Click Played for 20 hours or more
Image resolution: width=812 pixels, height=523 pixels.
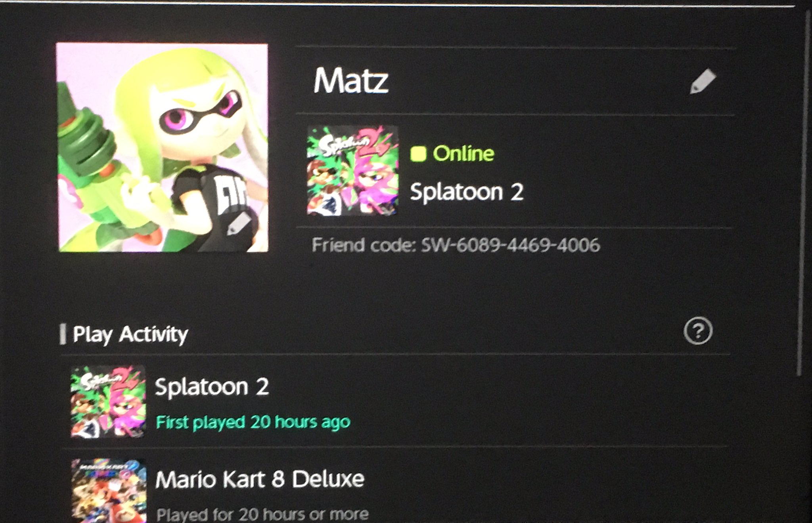(x=262, y=514)
